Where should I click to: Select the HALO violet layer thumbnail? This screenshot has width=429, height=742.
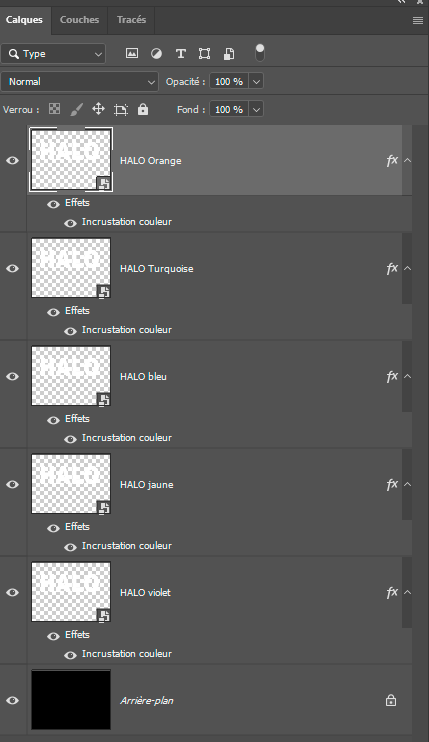71,592
